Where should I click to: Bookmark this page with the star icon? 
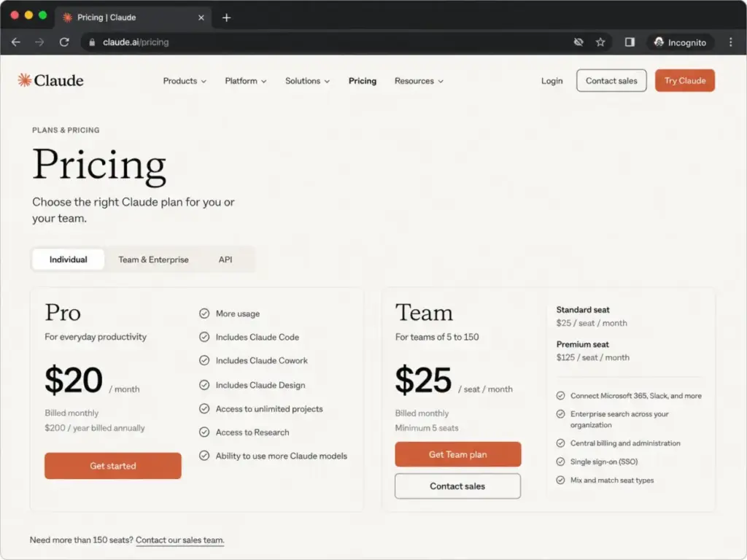point(600,42)
